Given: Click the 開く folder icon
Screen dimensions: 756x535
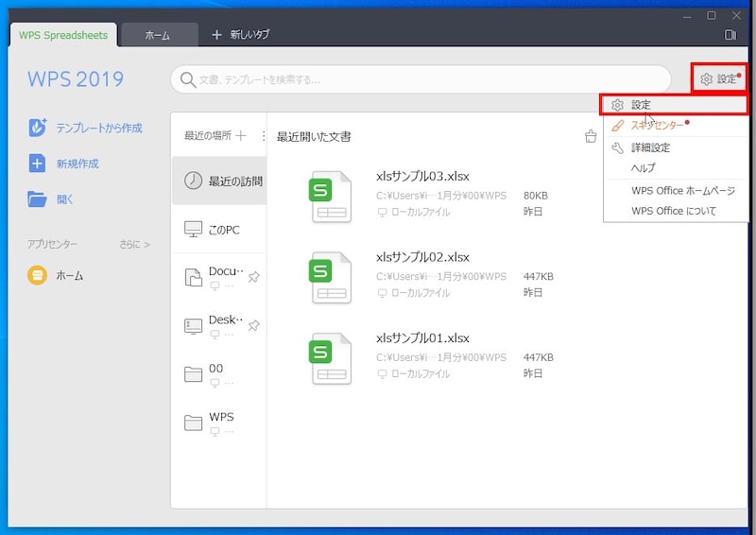Looking at the screenshot, I should (37, 198).
